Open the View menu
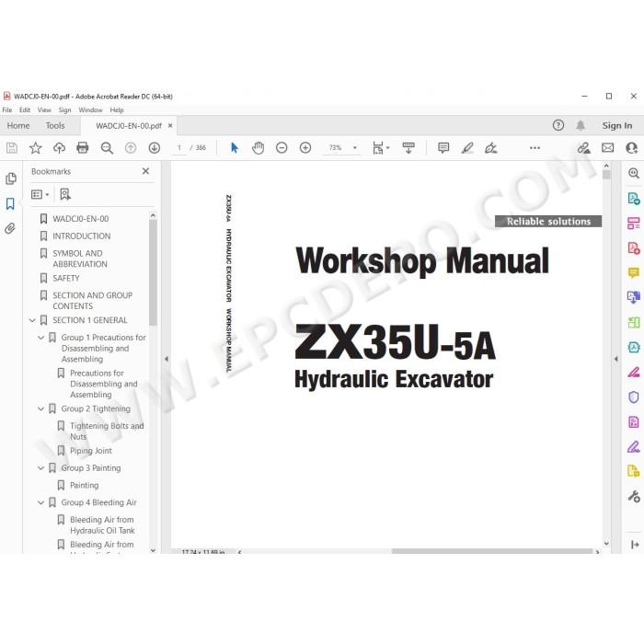Image resolution: width=644 pixels, height=644 pixels. coord(44,110)
